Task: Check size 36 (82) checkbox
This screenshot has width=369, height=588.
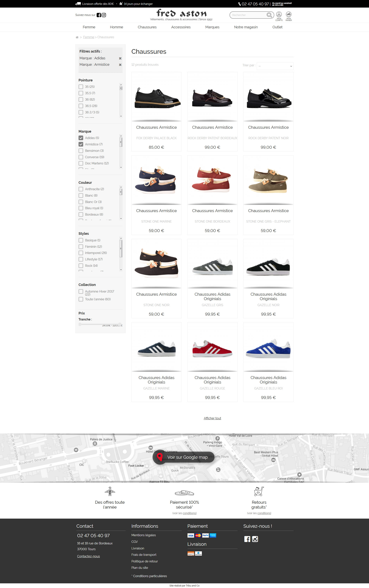Action: [x=81, y=99]
